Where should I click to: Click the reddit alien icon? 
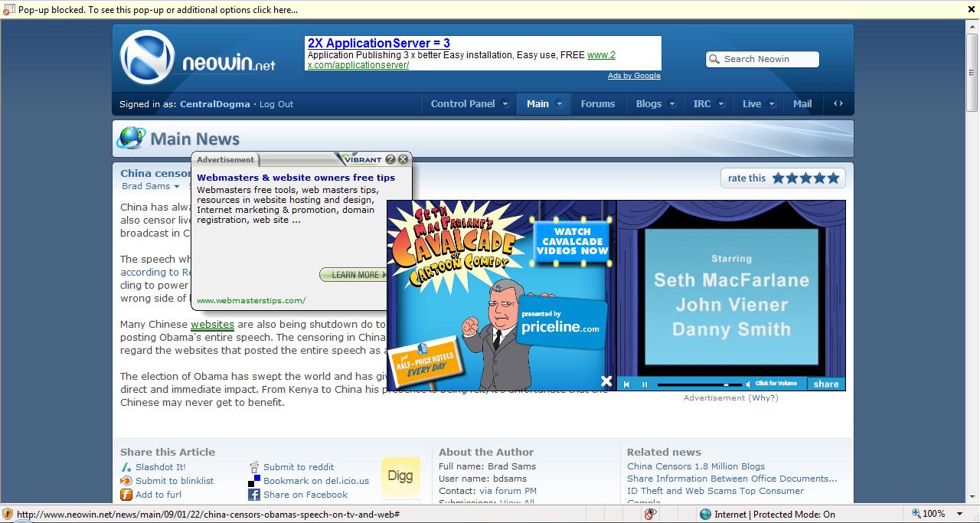tap(254, 467)
